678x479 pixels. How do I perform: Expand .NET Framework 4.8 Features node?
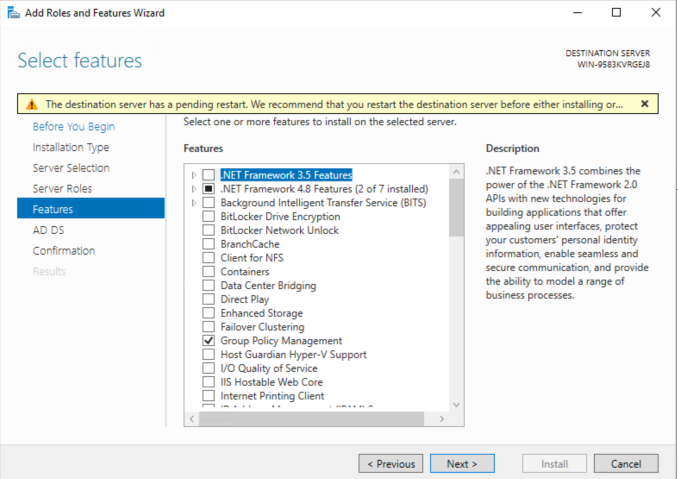[x=194, y=189]
